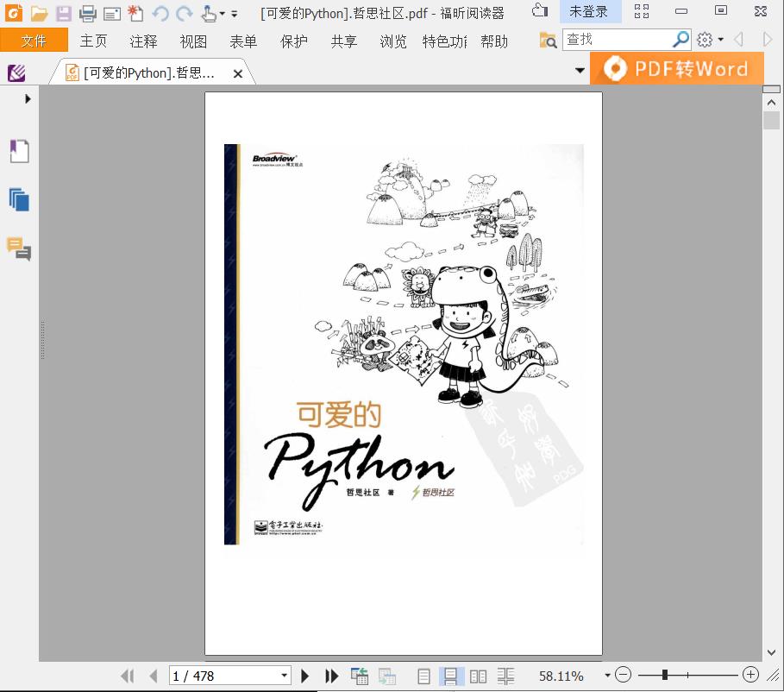Expand the hand tool dropdown arrow
This screenshot has height=692, width=784.
coord(222,14)
